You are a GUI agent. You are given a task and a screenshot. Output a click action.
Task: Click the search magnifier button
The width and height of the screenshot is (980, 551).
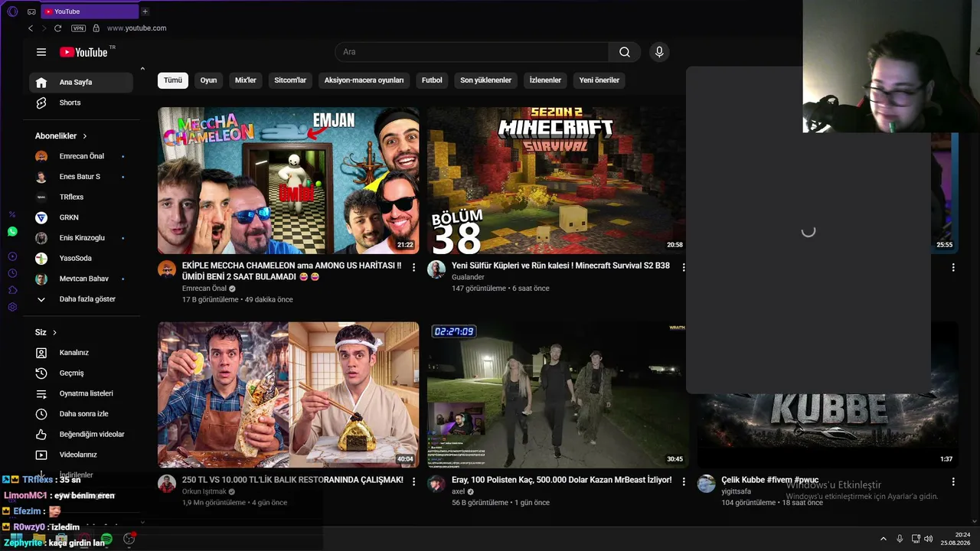click(625, 52)
